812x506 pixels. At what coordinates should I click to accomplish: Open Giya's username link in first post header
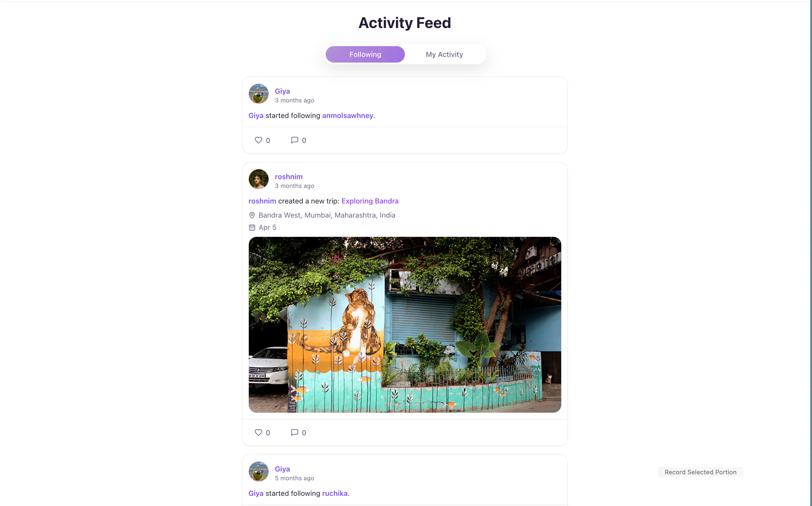(x=282, y=91)
